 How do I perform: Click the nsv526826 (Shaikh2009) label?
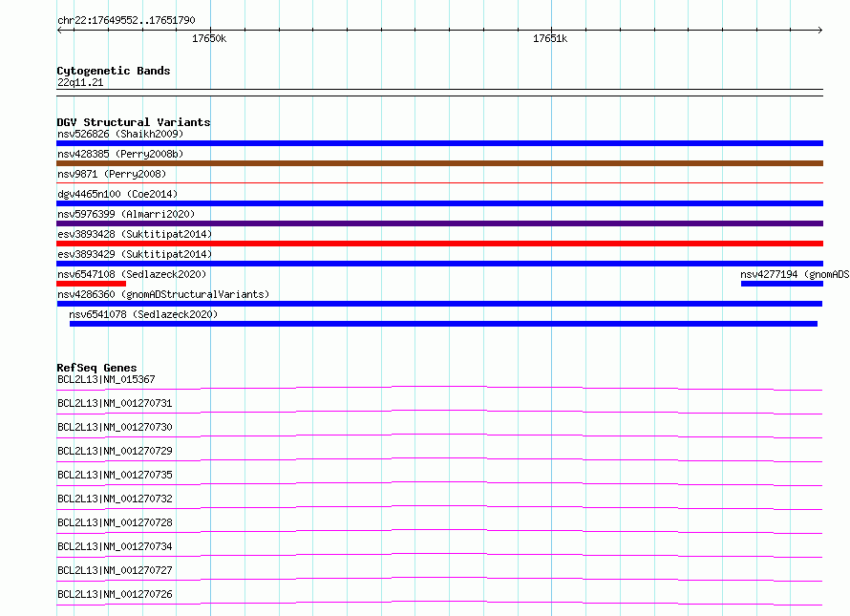[x=120, y=134]
